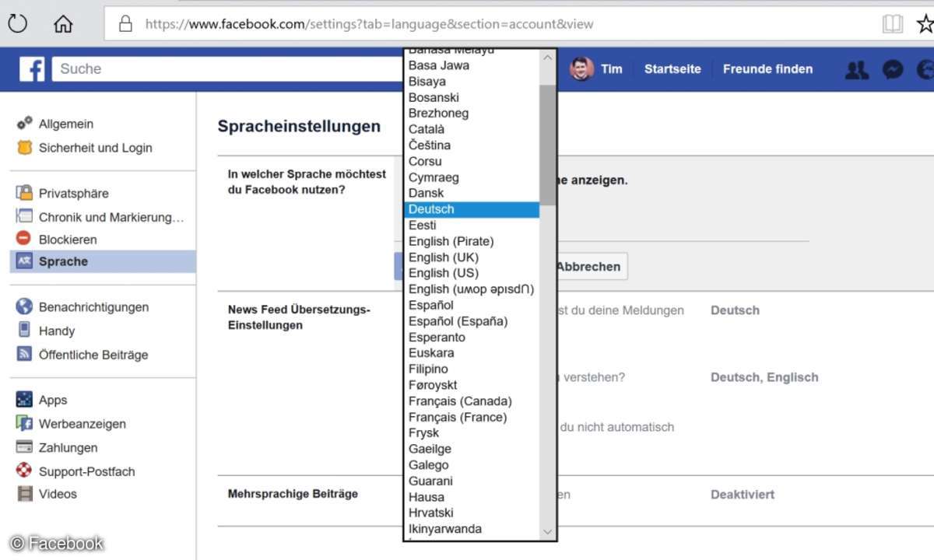Click the Benachrichtigungen globe icon
This screenshot has width=934, height=560.
tap(24, 306)
